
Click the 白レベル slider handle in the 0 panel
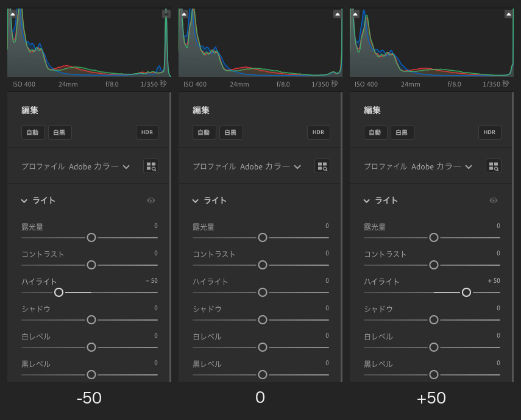coord(263,347)
